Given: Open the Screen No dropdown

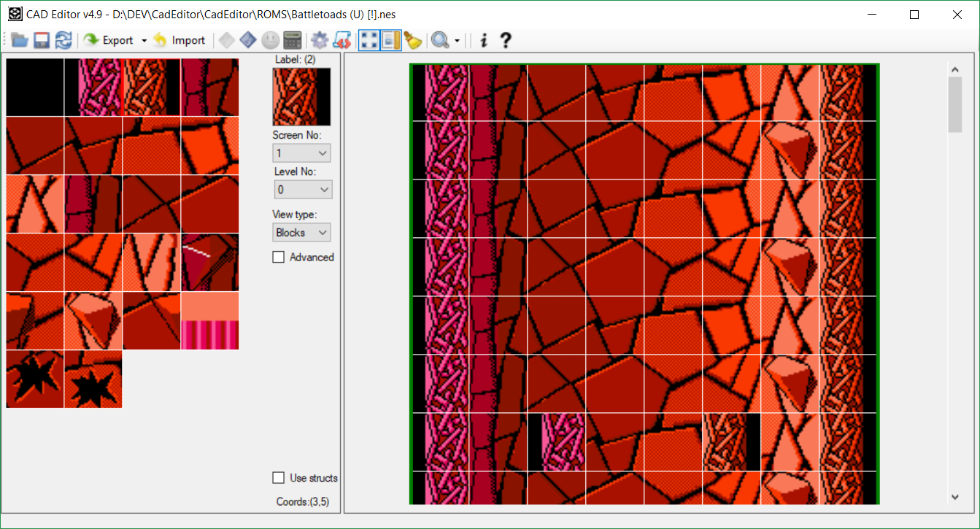Looking at the screenshot, I should [301, 153].
